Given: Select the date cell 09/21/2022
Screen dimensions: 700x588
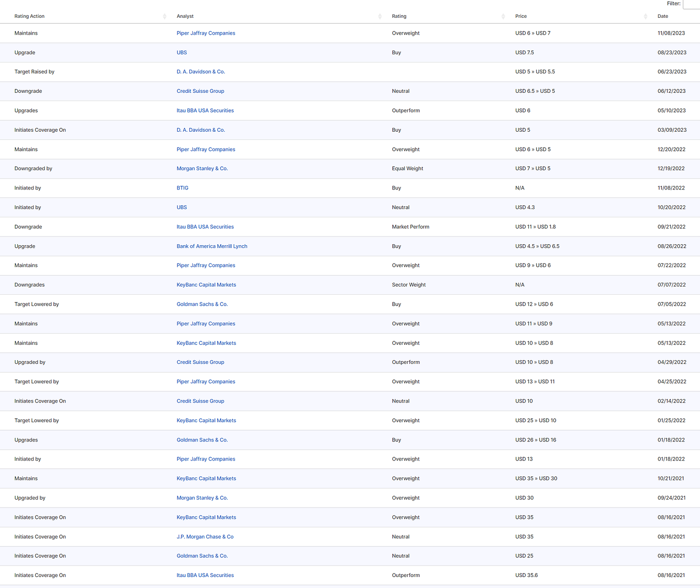Looking at the screenshot, I should [672, 227].
